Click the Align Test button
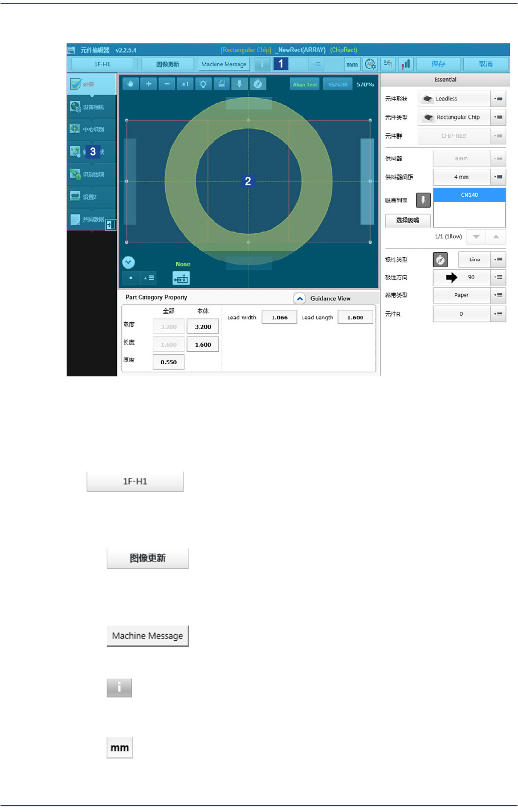Viewport: 518px width, 812px height. (305, 84)
